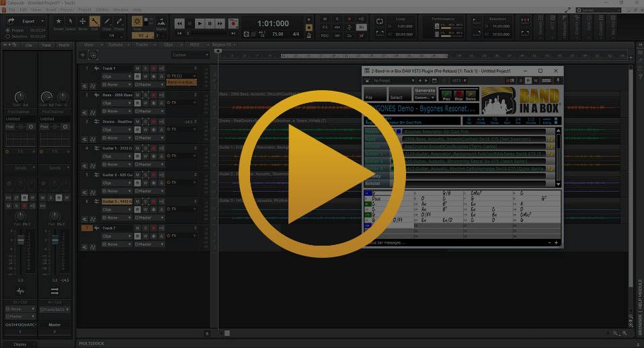This screenshot has height=348, width=644.
Task: Open the Edit menu
Action: pyautogui.click(x=24, y=9)
